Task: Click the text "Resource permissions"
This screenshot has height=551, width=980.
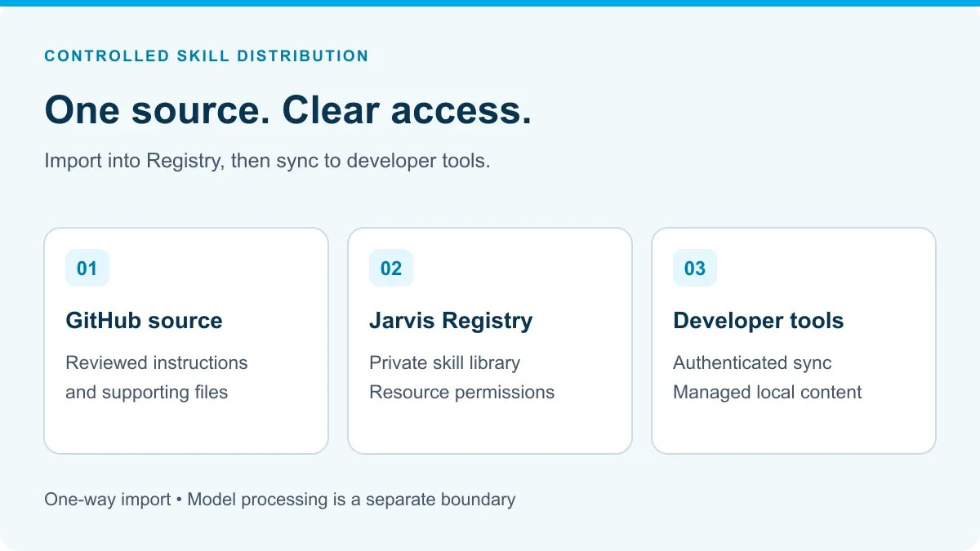Action: (x=461, y=392)
